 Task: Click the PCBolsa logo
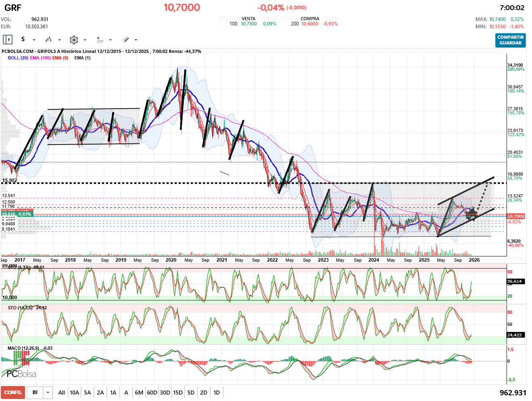click(x=21, y=374)
